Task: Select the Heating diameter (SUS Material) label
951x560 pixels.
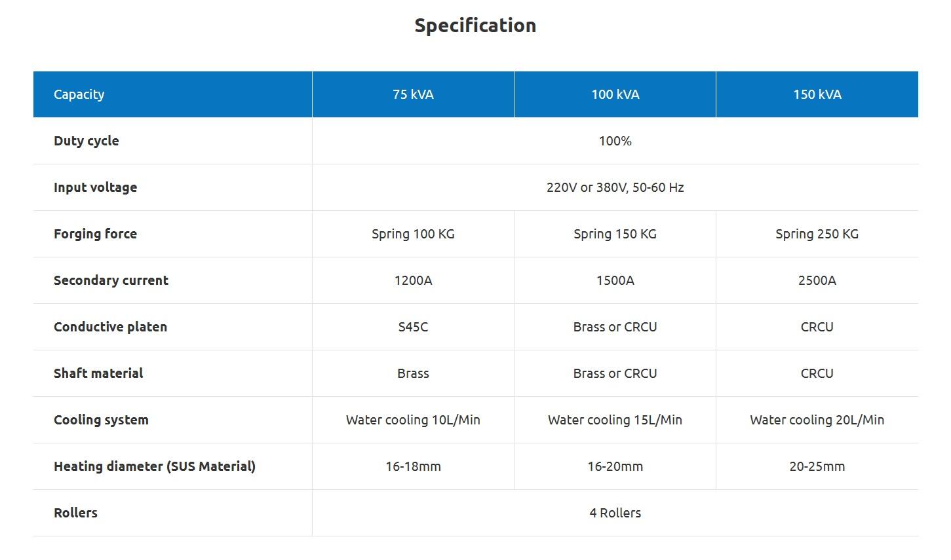Action: 155,466
